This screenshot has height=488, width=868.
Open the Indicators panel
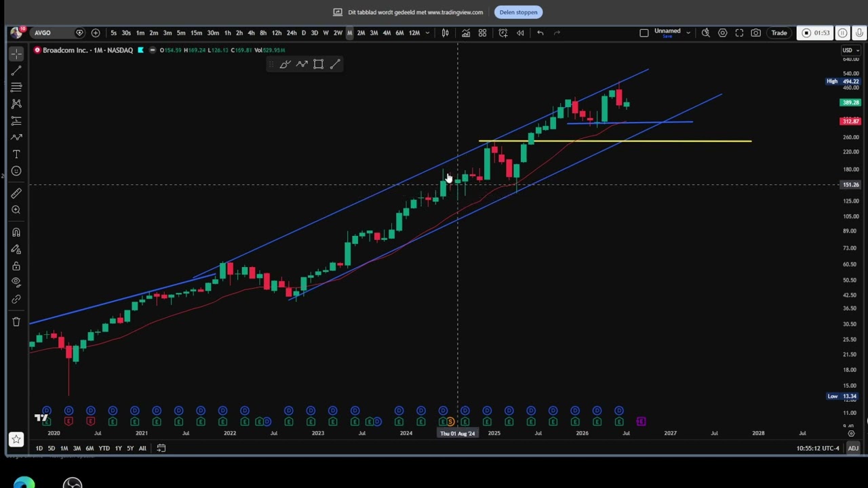(x=466, y=33)
